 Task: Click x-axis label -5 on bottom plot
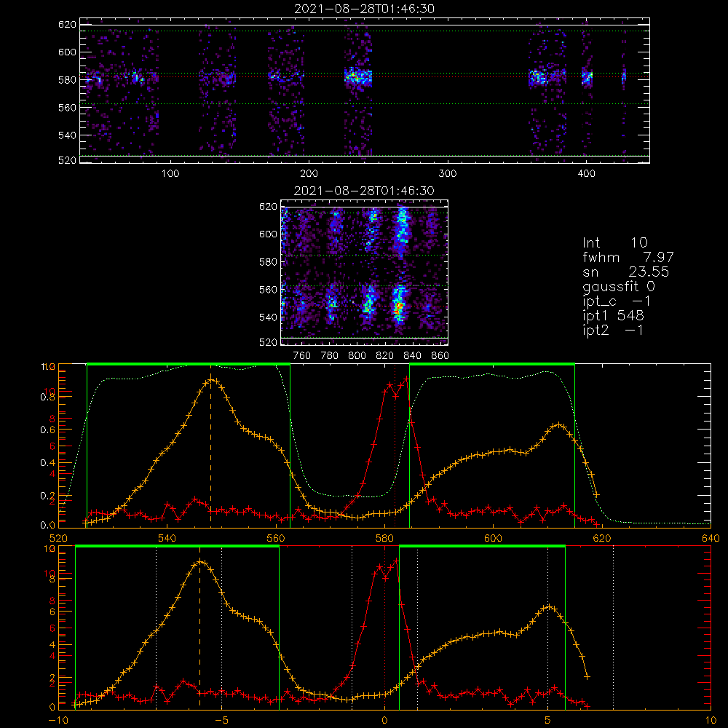[221, 721]
